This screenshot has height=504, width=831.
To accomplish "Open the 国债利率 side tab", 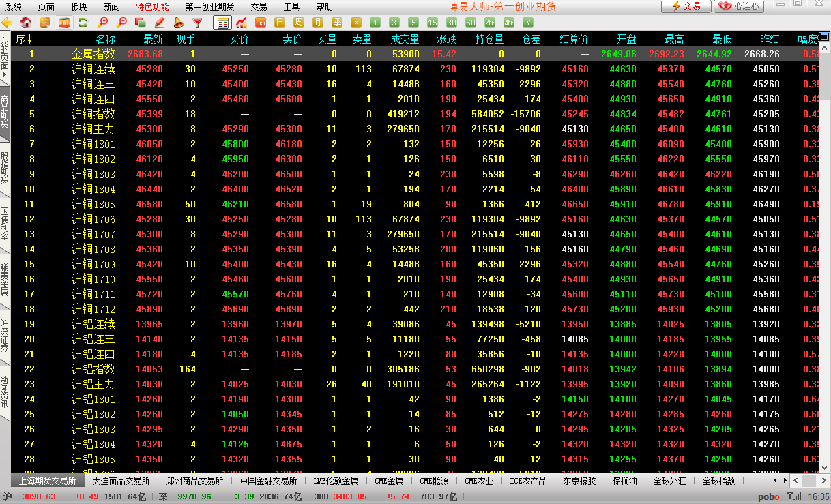I will [5, 224].
